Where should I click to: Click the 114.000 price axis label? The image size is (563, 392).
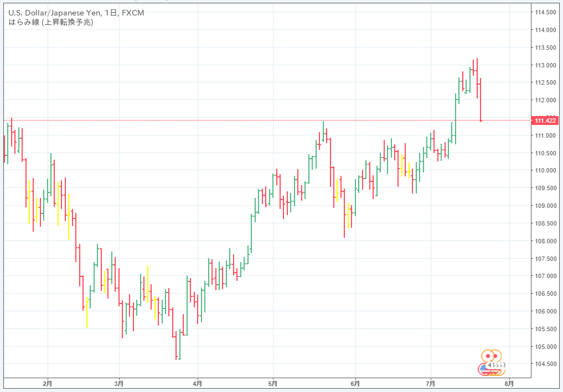point(545,30)
